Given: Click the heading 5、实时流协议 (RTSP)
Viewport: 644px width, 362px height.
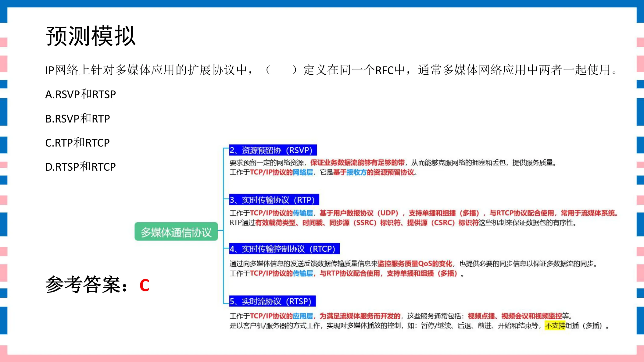Looking at the screenshot, I should tap(272, 301).
